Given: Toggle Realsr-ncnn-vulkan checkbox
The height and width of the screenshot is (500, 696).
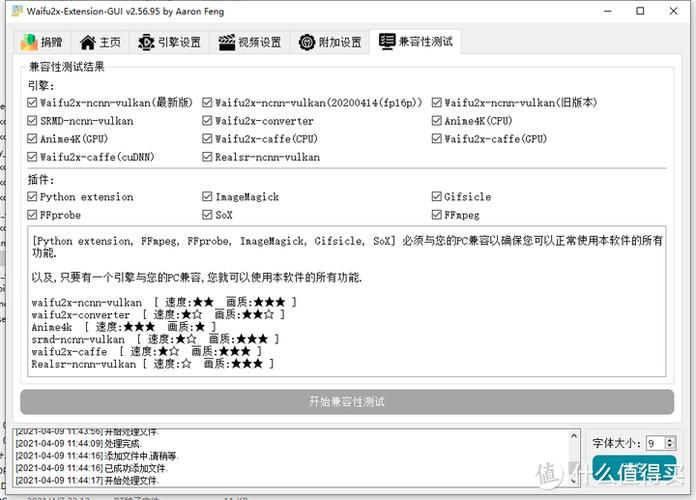Looking at the screenshot, I should tap(207, 157).
